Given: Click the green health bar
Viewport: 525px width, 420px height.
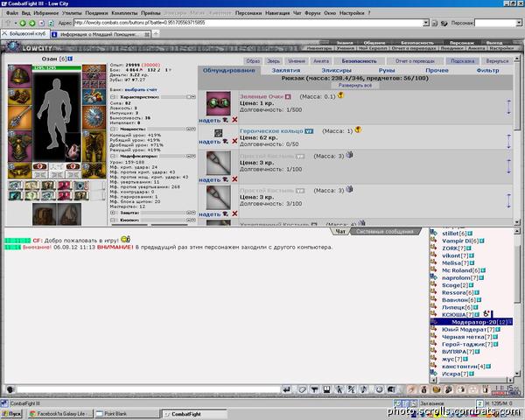Looking at the screenshot, I should [x=57, y=68].
